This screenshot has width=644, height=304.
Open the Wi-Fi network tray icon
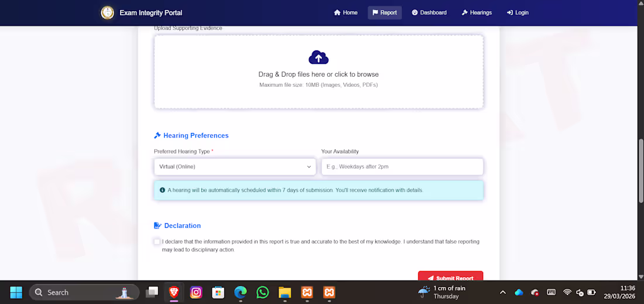point(567,292)
